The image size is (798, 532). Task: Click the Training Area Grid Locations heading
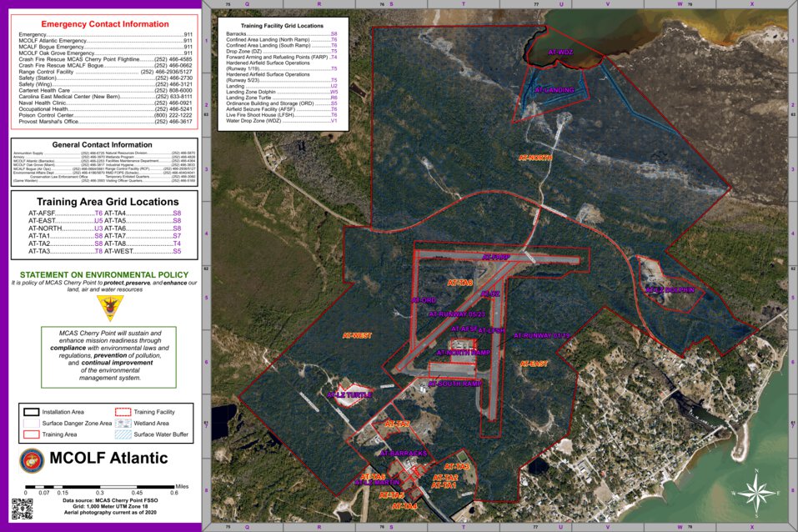[104, 202]
